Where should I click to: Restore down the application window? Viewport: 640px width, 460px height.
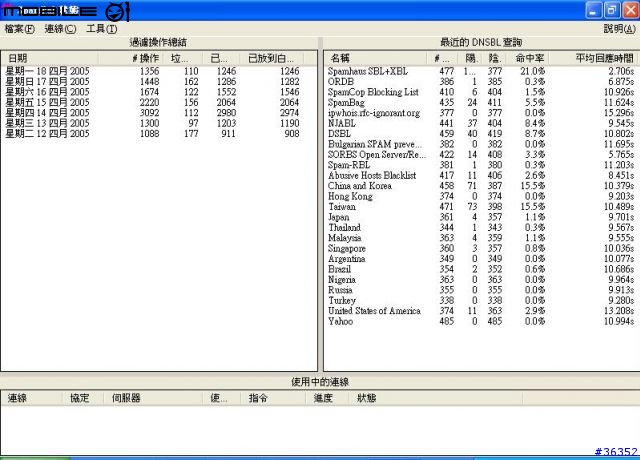(x=611, y=10)
